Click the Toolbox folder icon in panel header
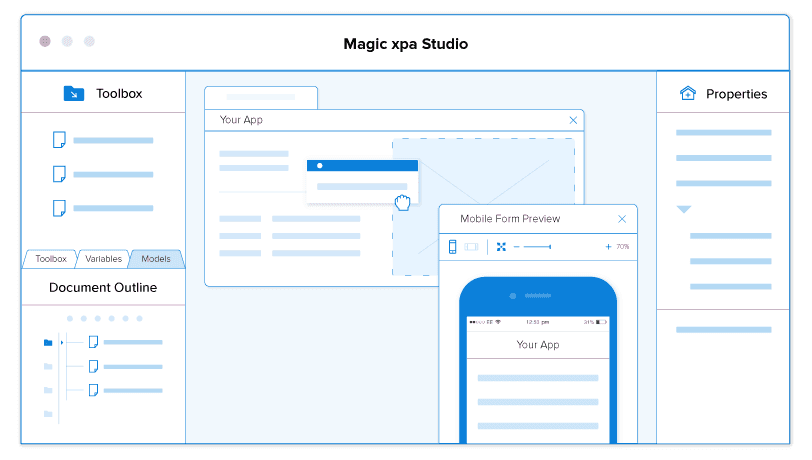 [x=74, y=94]
